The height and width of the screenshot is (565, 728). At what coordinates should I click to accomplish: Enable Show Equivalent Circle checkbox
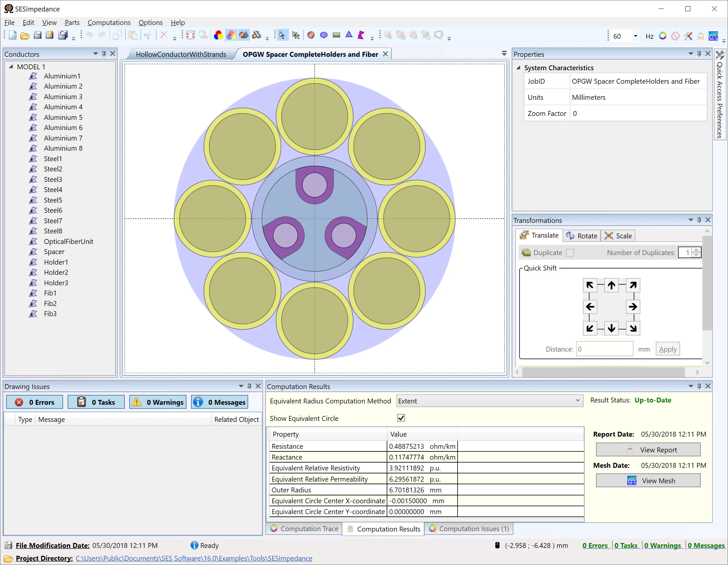(x=401, y=418)
